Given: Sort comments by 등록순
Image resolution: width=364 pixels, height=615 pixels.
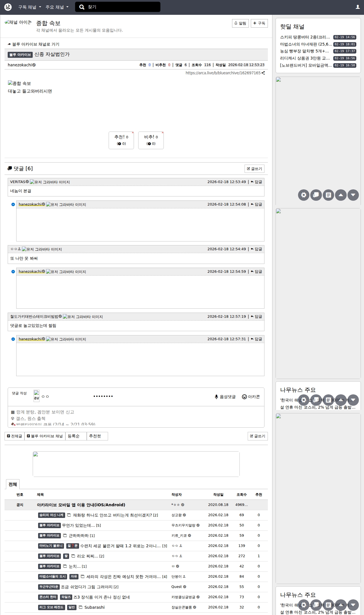Looking at the screenshot, I should pos(76,436).
